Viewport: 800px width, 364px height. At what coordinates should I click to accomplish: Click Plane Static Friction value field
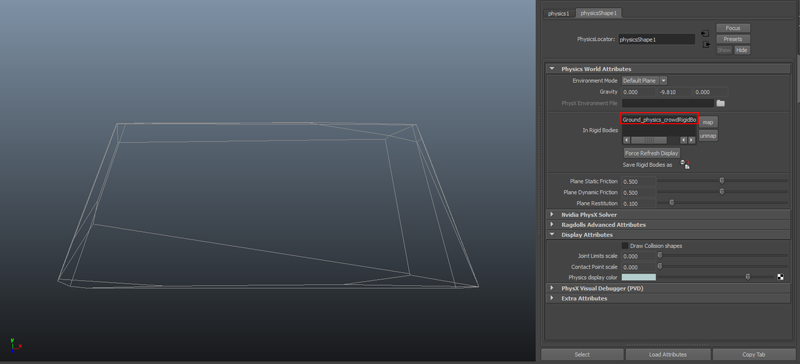pos(638,181)
